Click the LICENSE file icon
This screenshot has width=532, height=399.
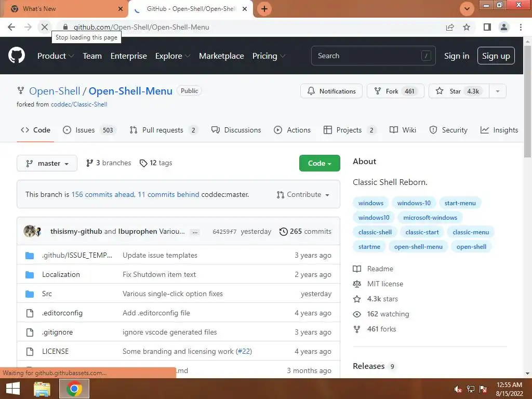click(x=30, y=351)
